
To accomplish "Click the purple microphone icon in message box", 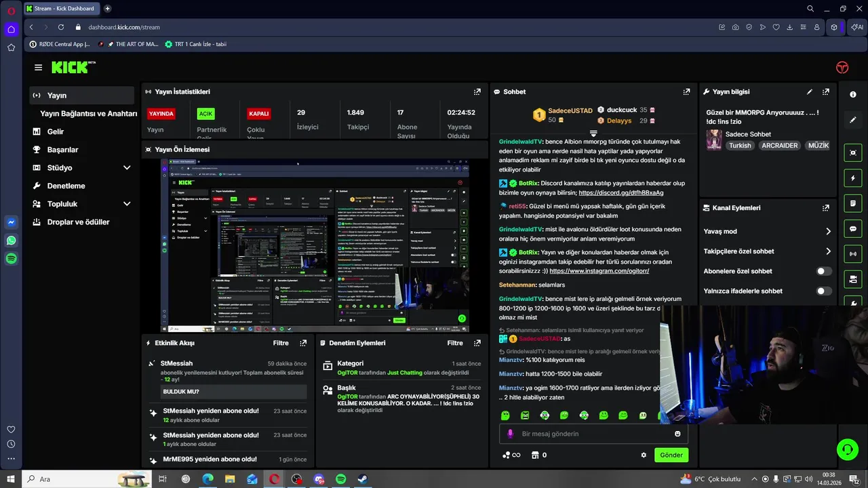I will 511,434.
